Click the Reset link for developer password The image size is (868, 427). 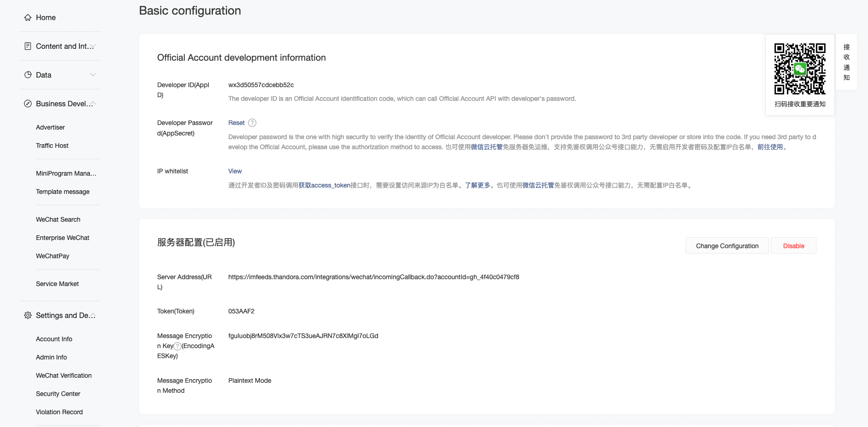pos(236,123)
